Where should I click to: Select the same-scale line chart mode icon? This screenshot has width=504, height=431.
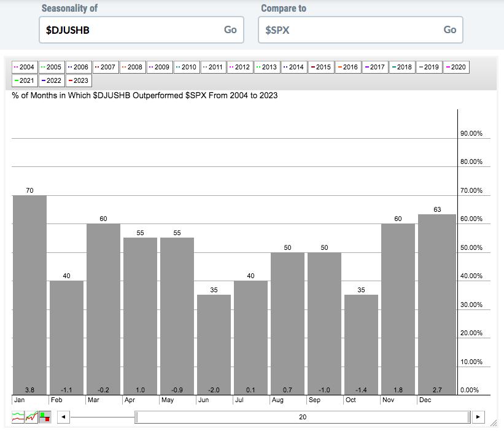(x=31, y=417)
